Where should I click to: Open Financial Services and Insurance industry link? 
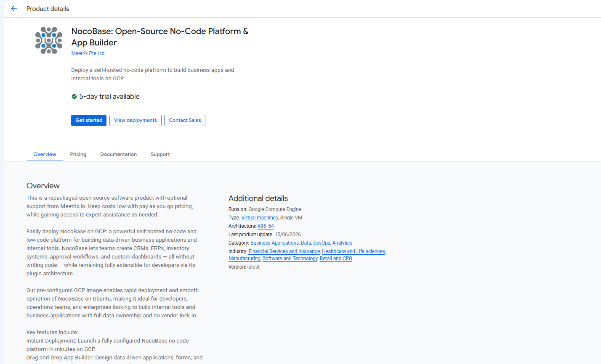point(284,251)
